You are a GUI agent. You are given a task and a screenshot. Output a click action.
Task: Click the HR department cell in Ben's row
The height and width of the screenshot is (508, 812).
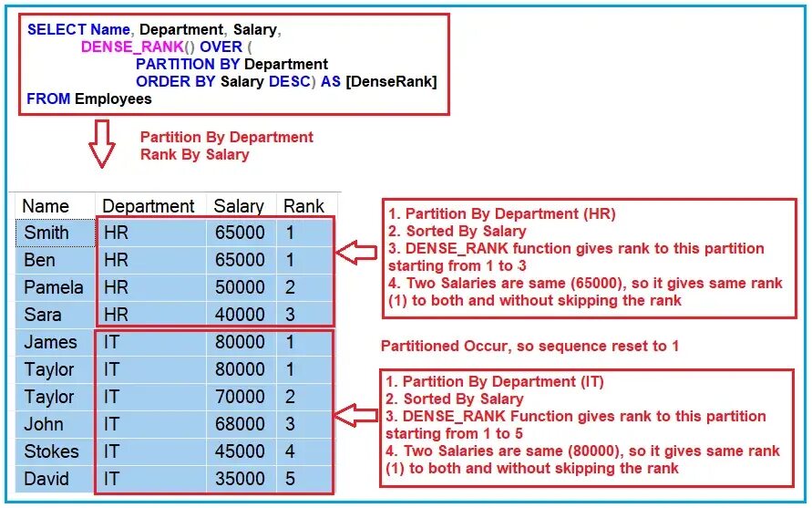150,260
